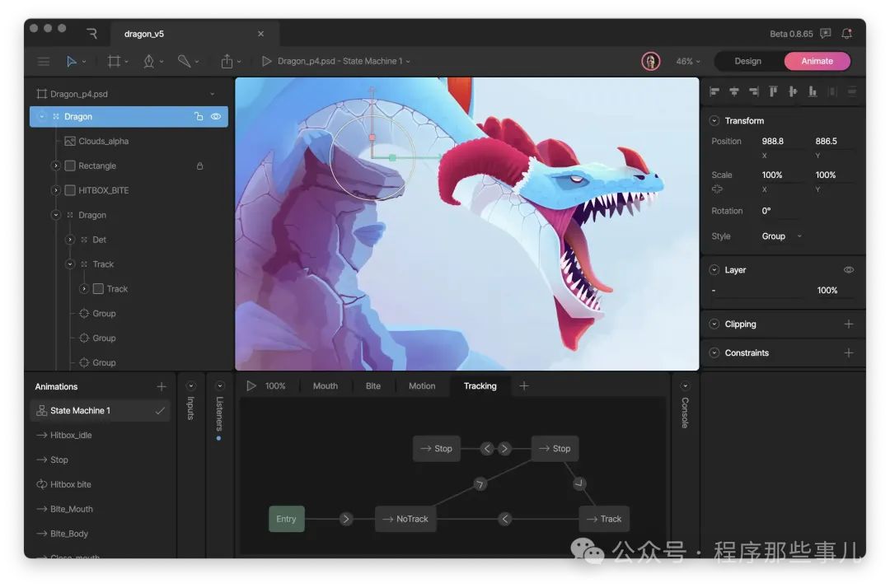Play the Dragon_p4.psd state machine
The height and width of the screenshot is (588, 890).
coord(266,61)
